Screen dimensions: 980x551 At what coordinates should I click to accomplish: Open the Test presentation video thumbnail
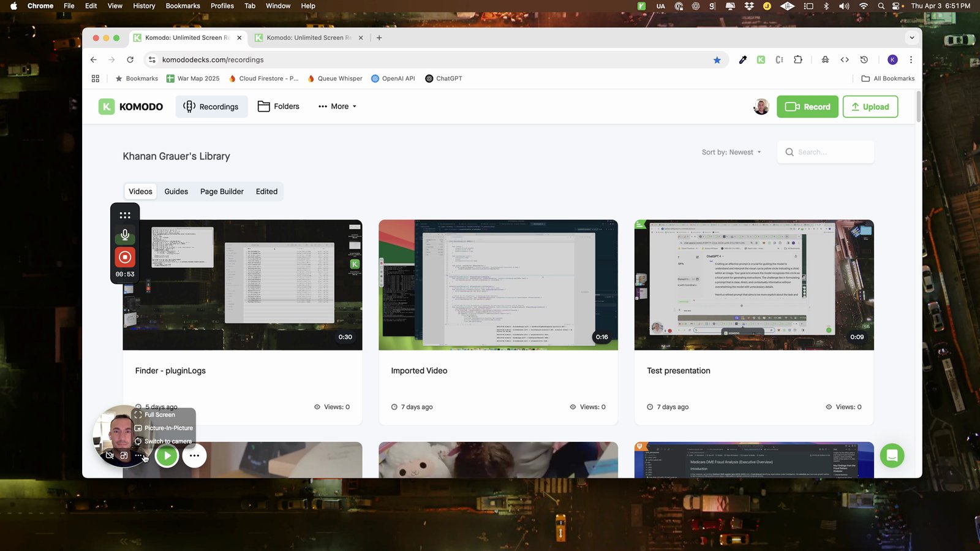point(754,285)
